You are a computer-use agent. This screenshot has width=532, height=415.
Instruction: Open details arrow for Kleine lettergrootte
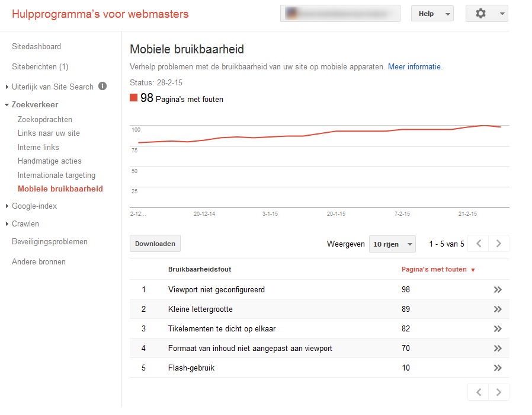[498, 309]
